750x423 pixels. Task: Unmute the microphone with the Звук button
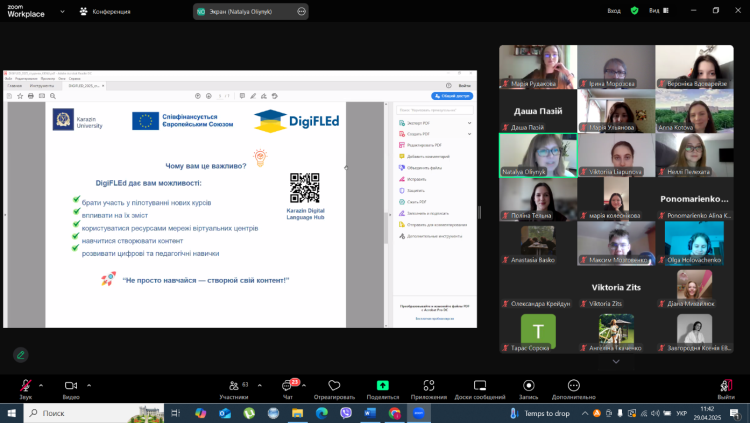[25, 389]
